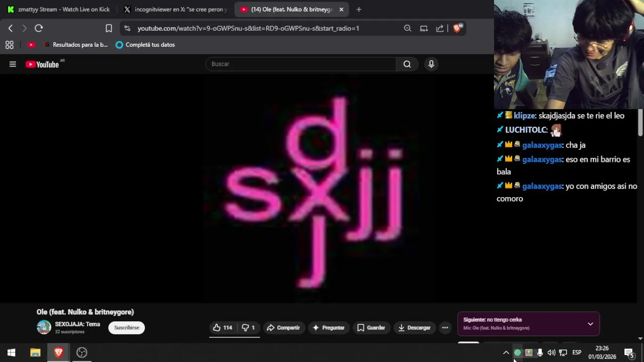Click the like count 114

(x=227, y=328)
